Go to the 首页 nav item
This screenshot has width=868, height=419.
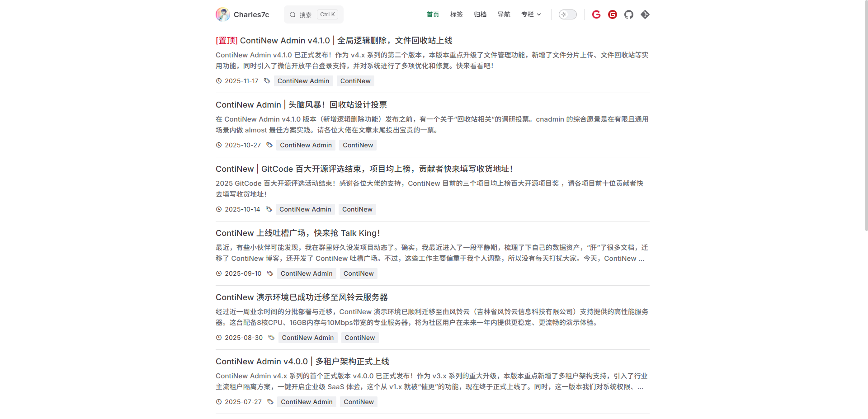pos(433,14)
